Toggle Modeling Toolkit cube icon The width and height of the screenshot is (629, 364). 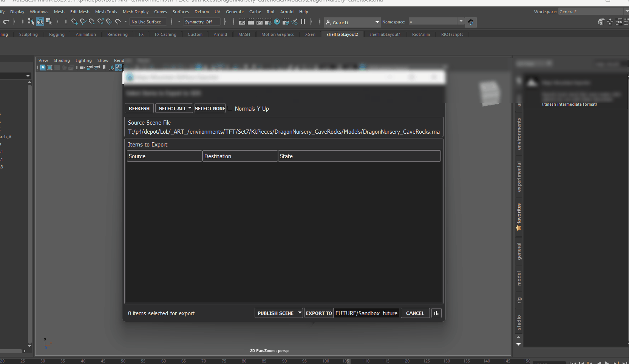[601, 22]
